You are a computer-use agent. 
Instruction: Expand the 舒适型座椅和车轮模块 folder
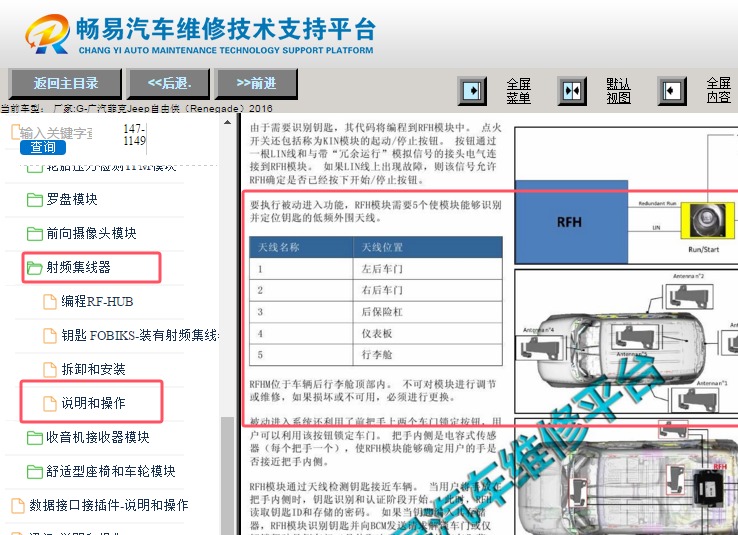coord(111,471)
